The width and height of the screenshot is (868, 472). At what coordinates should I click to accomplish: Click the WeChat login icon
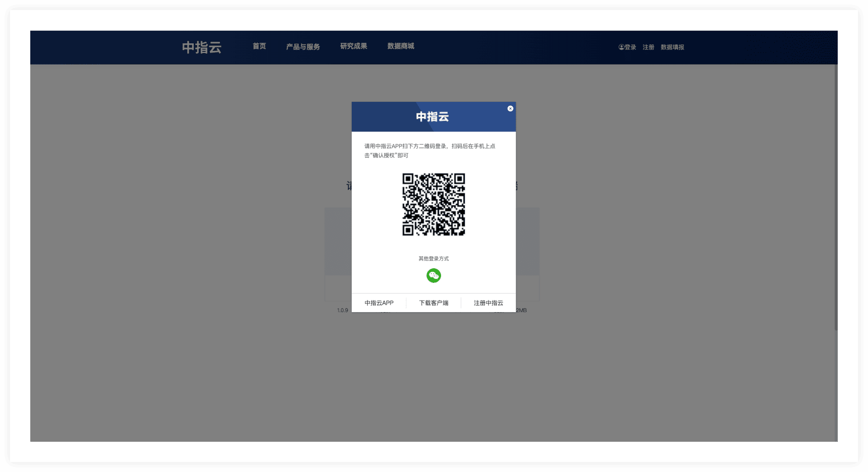tap(433, 275)
